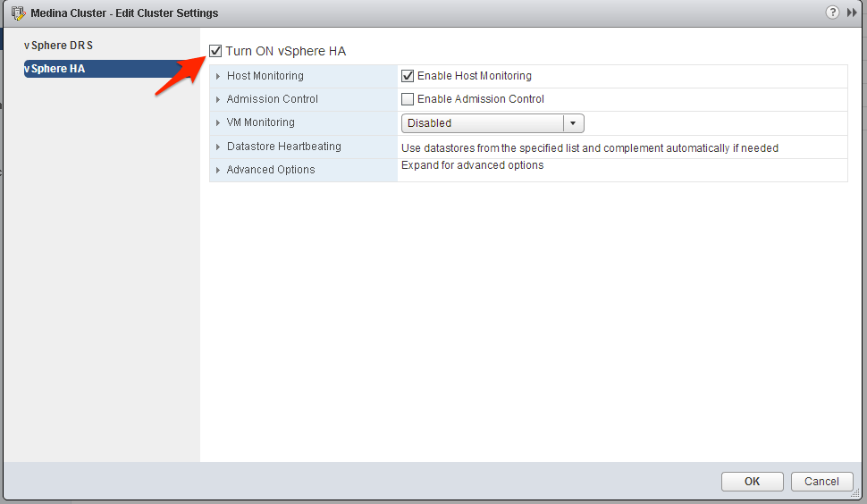Click the 'Medina Cluster - Edit Cluster Settings' title

click(x=124, y=13)
